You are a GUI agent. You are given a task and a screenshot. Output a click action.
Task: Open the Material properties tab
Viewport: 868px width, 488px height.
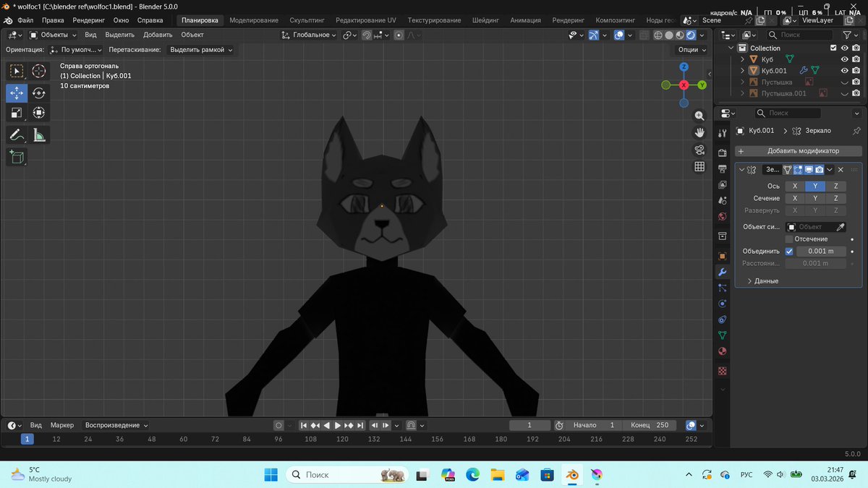(x=722, y=351)
